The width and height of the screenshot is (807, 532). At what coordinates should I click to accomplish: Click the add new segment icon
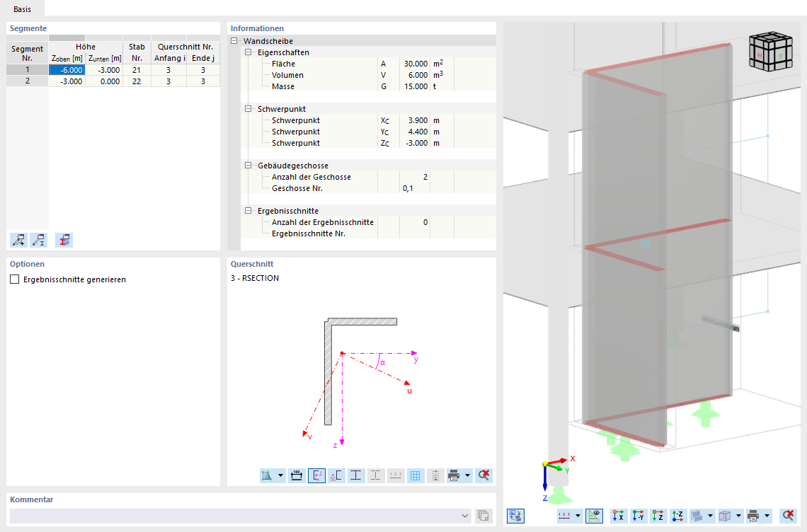[18, 240]
